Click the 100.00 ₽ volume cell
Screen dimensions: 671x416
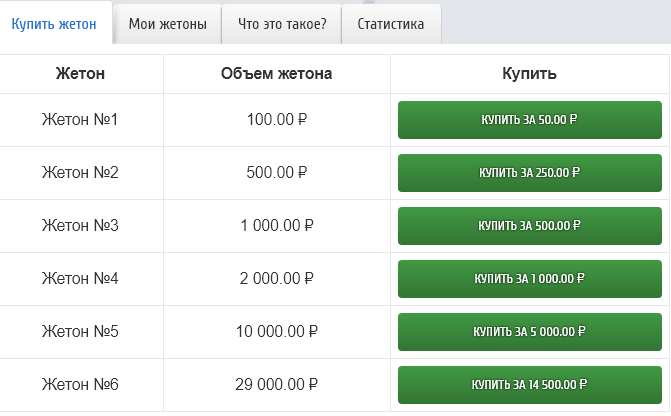click(276, 120)
